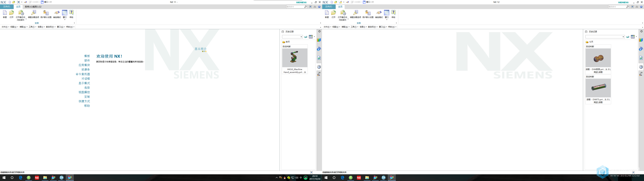The height and width of the screenshot is (181, 644).
Task: Click quick-access open folder icon in NX 12 title bar
Action: coord(336,2)
